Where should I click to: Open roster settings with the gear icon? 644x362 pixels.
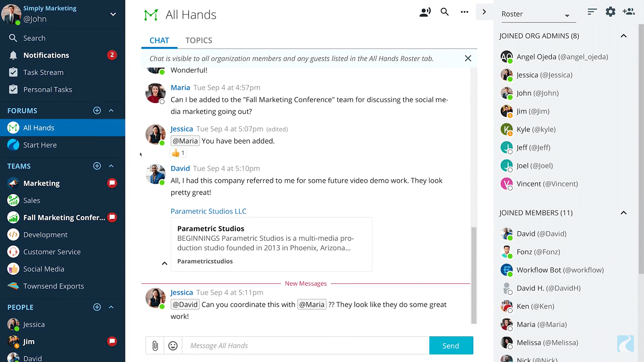pos(610,11)
